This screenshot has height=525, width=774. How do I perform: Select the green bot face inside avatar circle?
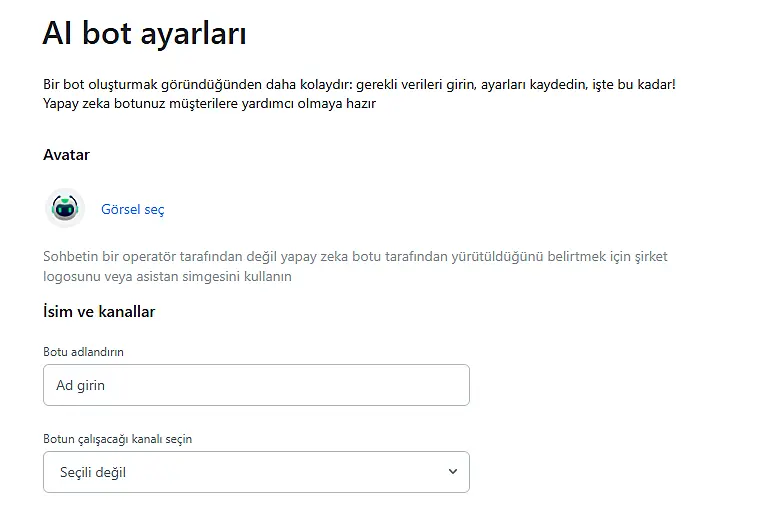click(65, 210)
